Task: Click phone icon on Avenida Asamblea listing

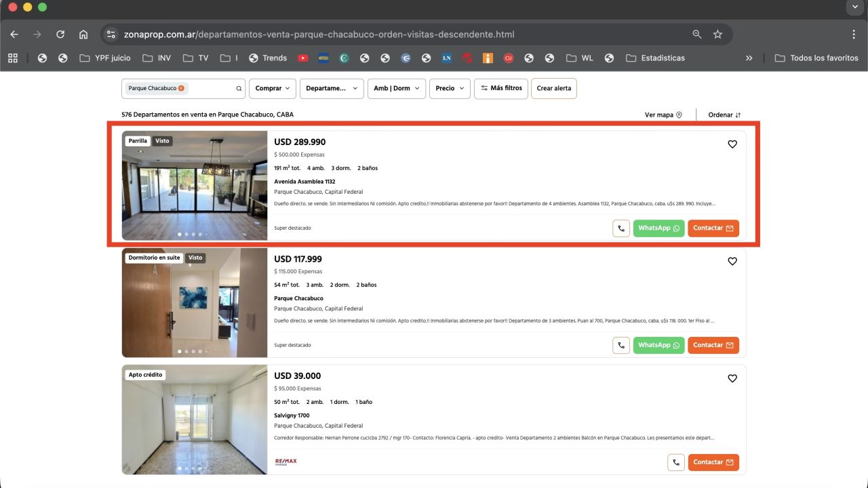Action: click(x=621, y=228)
